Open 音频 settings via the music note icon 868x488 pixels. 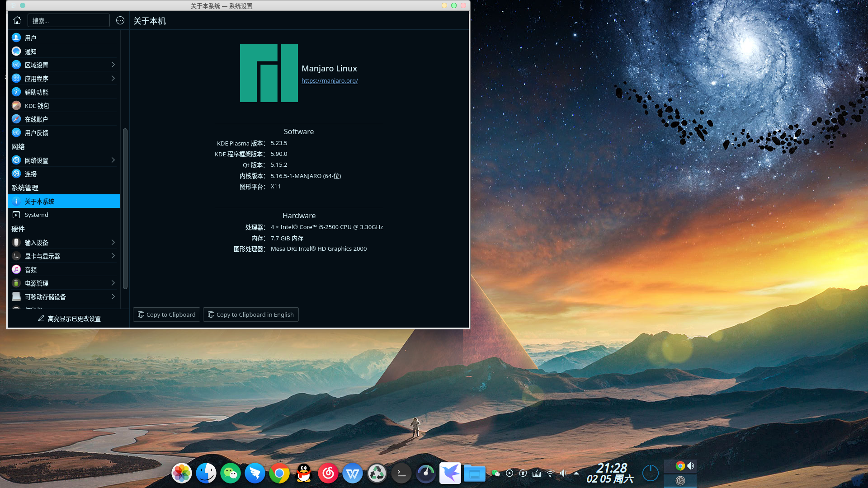click(16, 269)
